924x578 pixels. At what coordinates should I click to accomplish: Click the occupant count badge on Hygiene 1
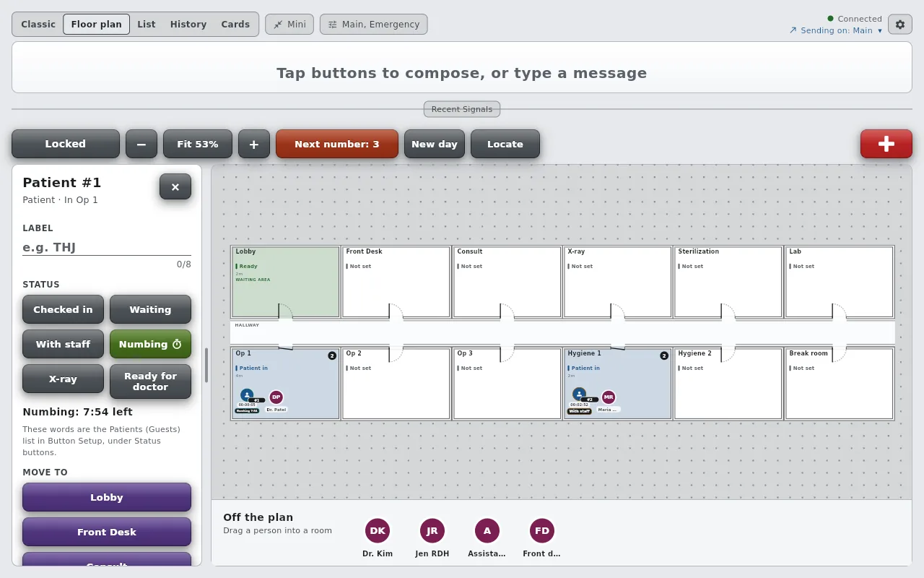pos(664,355)
